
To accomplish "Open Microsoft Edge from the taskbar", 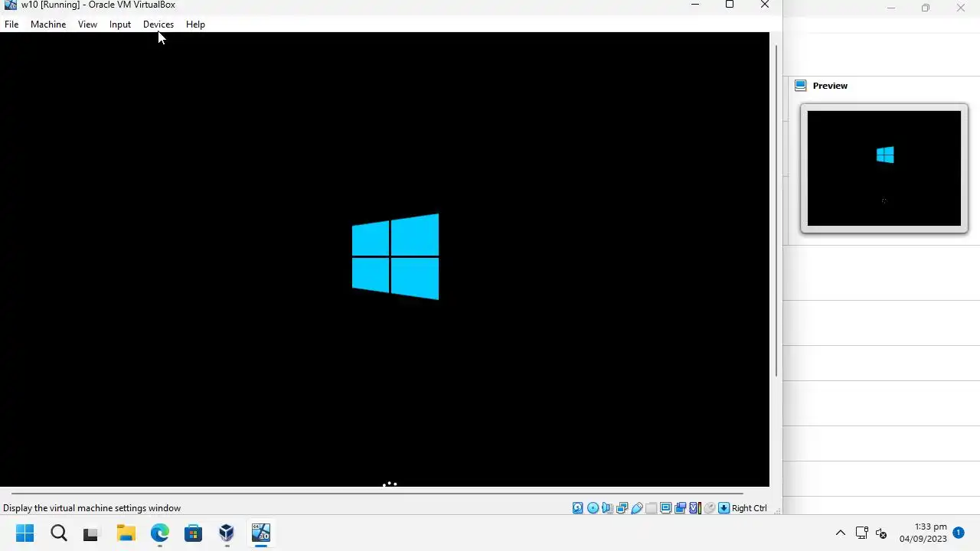I will pos(159,533).
